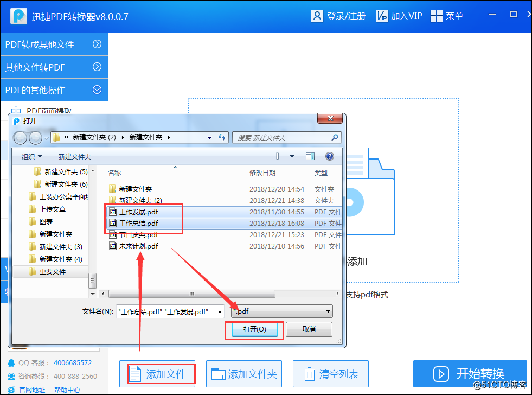The width and height of the screenshot is (532, 395).
Task: Select 新建文件夹 (5) in folder tree
Action: click(61, 171)
